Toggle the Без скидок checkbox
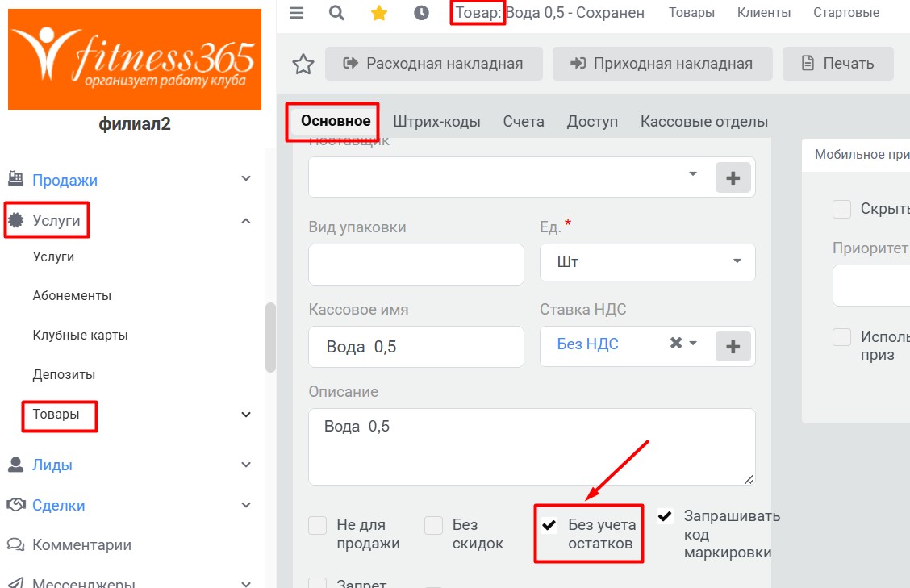This screenshot has height=588, width=910. (x=433, y=525)
